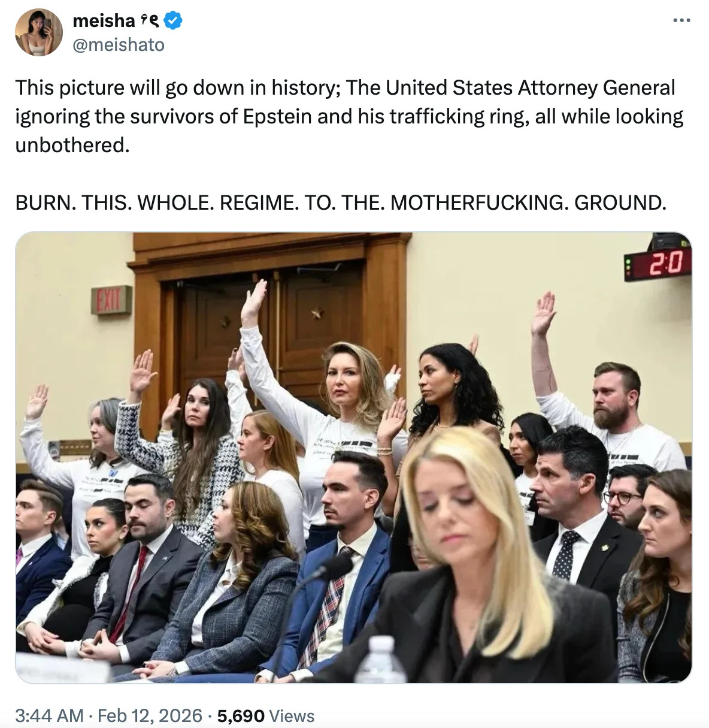Open the attached hearing room photo
Image resolution: width=709 pixels, height=728 pixels.
point(353,458)
